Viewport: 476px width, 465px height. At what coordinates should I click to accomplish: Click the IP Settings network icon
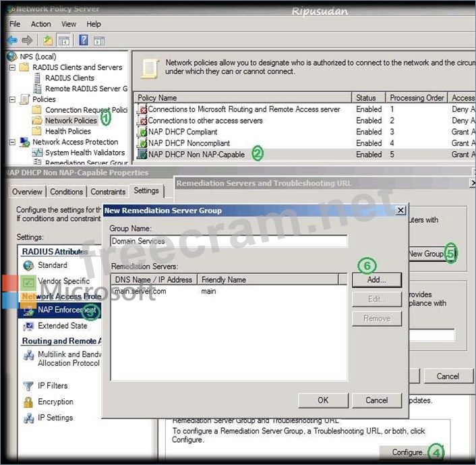pos(28,418)
